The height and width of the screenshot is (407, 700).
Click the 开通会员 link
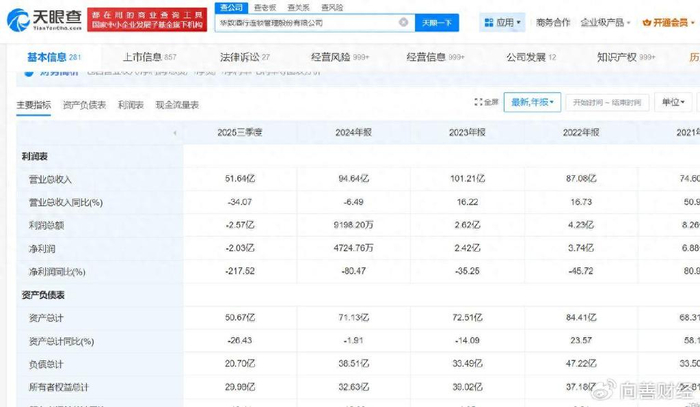670,22
